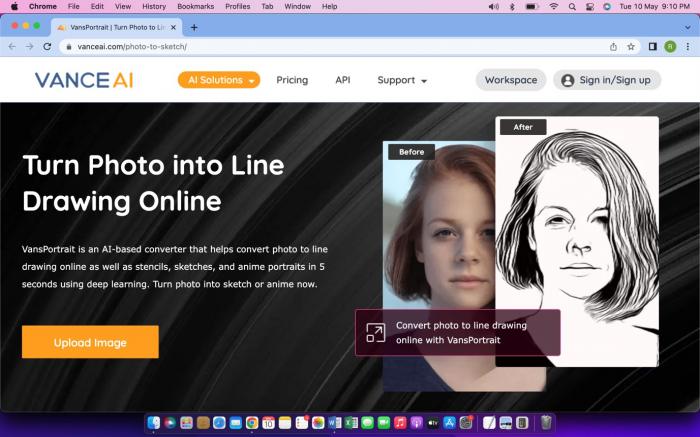Open the Profiles menu
Screen dimensions: 700x437
click(238, 6)
